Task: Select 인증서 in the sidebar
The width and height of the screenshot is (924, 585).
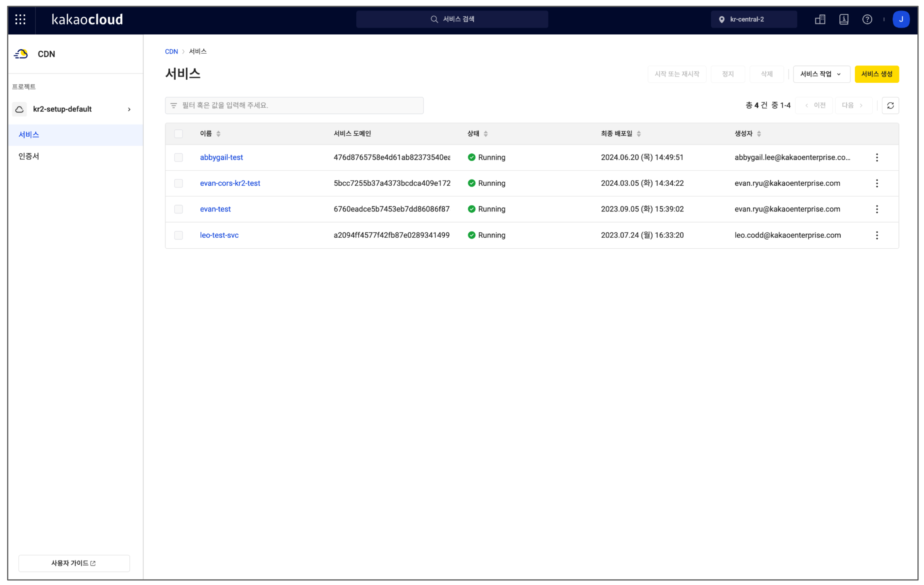Action: 76,156
